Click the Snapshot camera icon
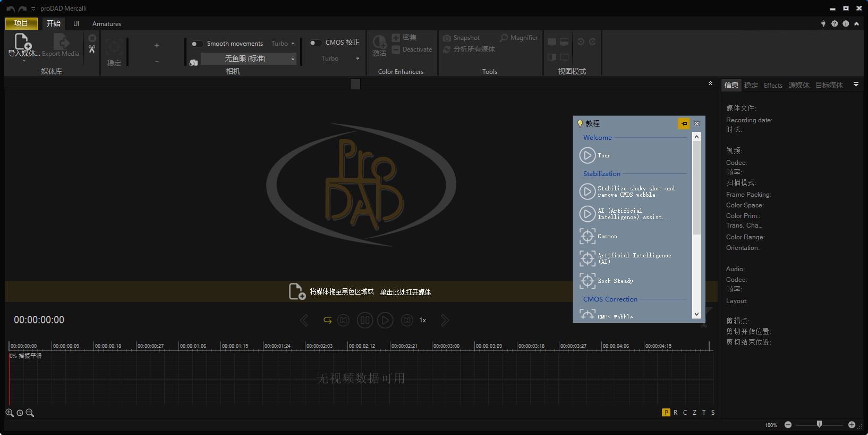868x435 pixels. coord(447,38)
